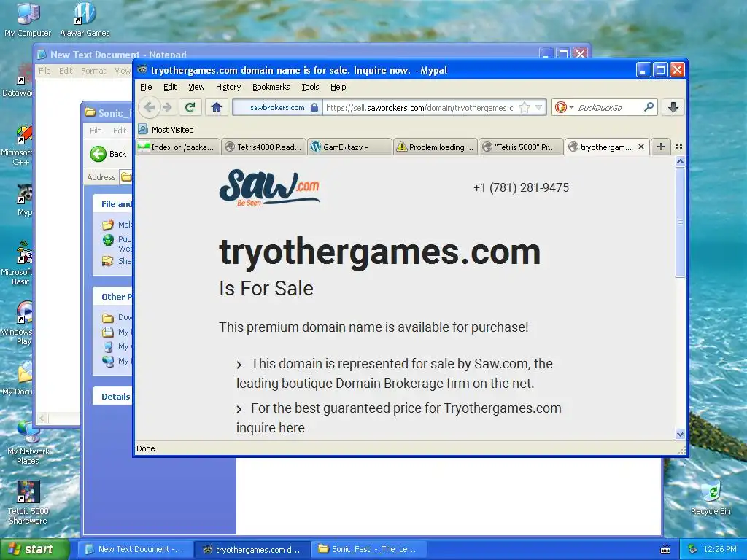This screenshot has height=560, width=747.
Task: Click the keyboard icon in system tray
Action: pyautogui.click(x=665, y=550)
